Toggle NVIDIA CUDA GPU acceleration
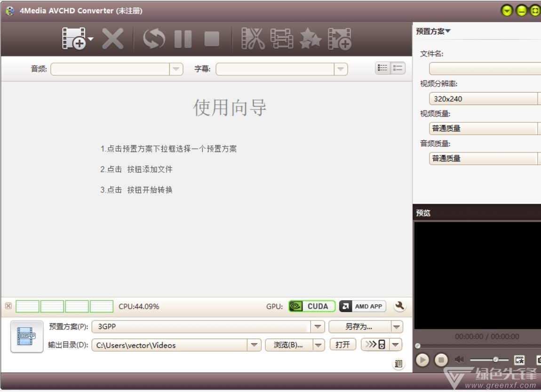The image size is (541, 392). tap(312, 306)
